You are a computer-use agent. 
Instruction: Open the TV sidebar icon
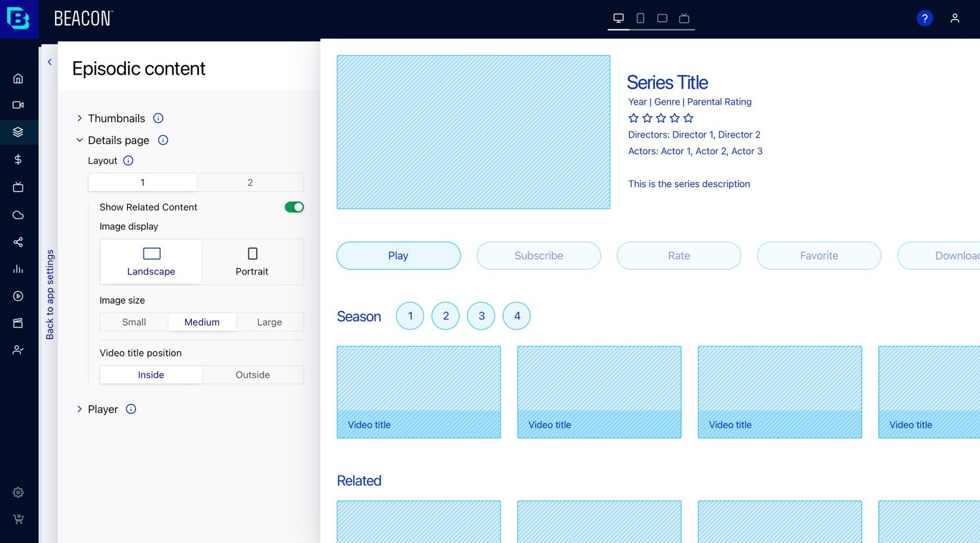(x=18, y=187)
